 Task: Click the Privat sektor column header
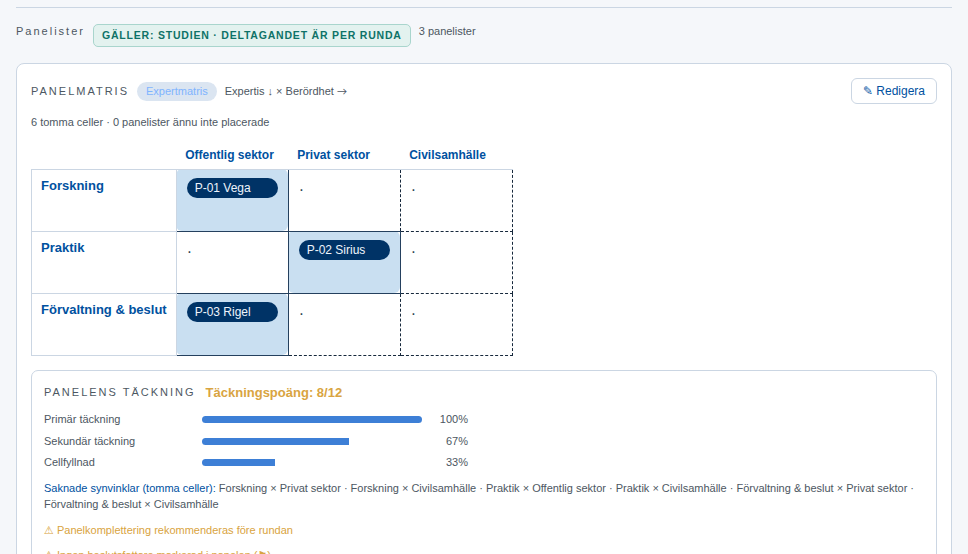pos(333,155)
